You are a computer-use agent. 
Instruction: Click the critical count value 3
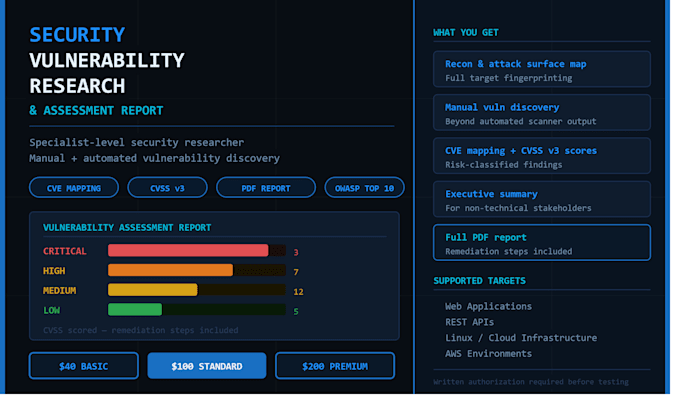point(296,252)
